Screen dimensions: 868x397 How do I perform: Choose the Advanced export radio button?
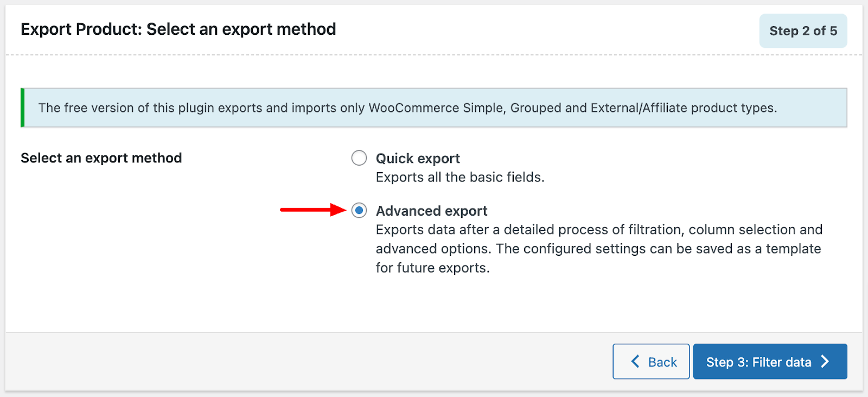[359, 210]
